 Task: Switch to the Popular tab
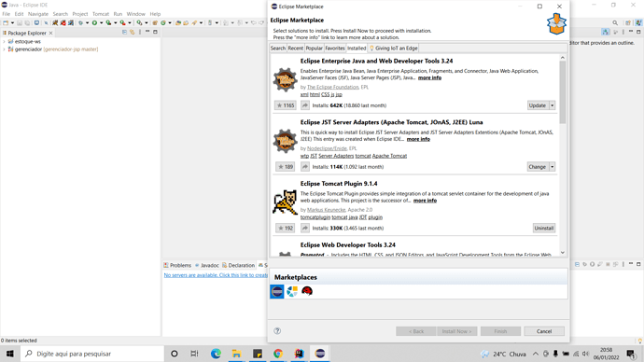(x=314, y=48)
